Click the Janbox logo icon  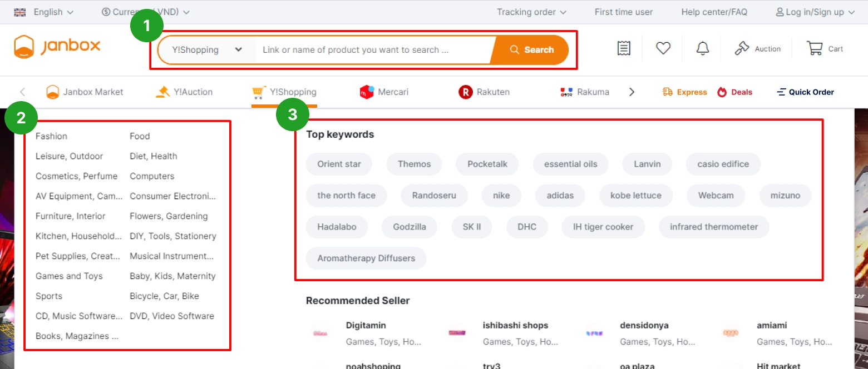tap(24, 47)
